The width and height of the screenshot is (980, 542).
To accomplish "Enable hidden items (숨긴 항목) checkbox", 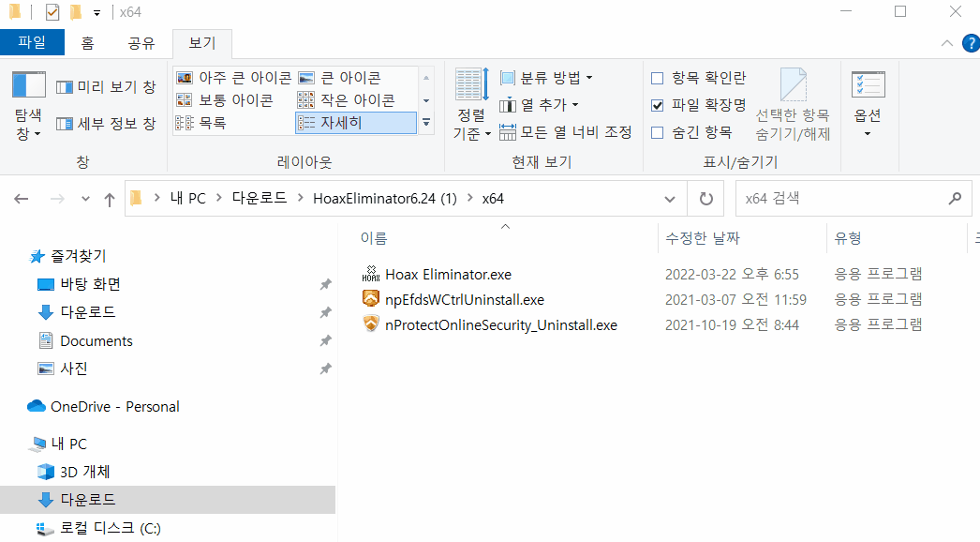I will point(658,132).
